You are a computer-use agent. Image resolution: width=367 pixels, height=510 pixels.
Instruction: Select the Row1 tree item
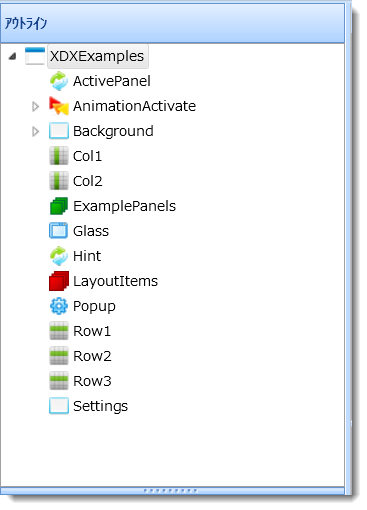[92, 331]
